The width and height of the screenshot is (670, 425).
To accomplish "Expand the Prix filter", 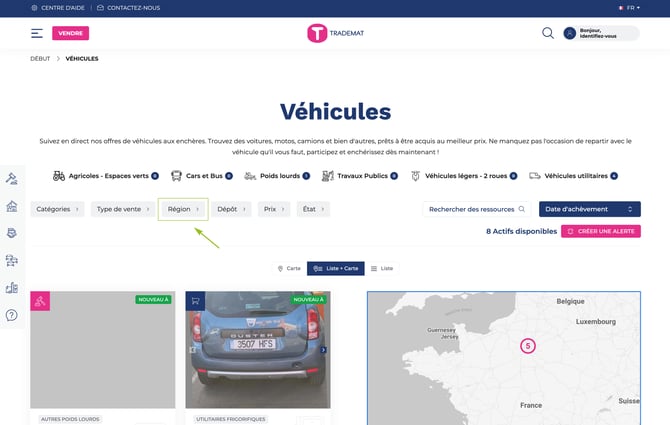I will click(x=274, y=209).
